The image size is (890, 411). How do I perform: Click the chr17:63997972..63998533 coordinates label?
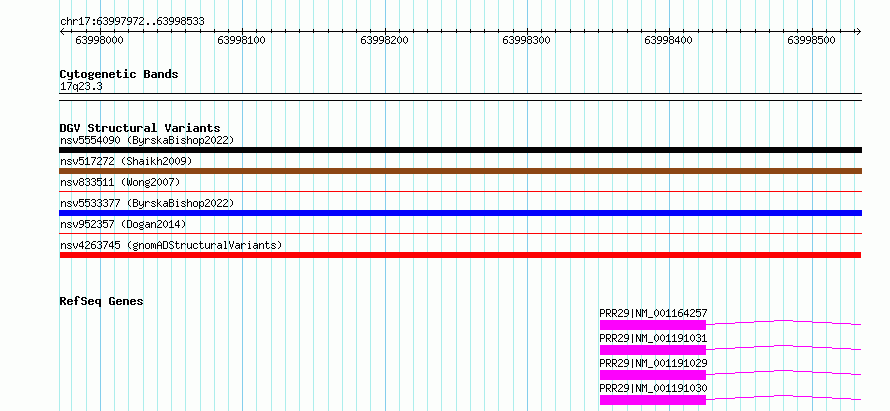(132, 22)
